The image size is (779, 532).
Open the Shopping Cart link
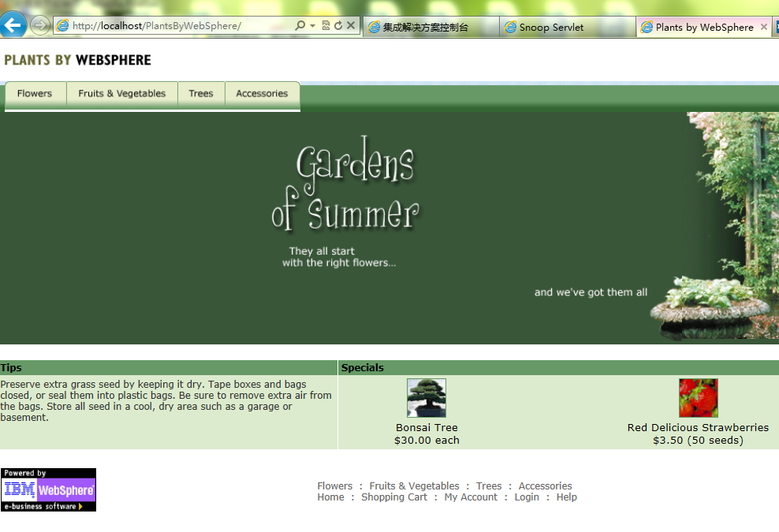tap(394, 497)
